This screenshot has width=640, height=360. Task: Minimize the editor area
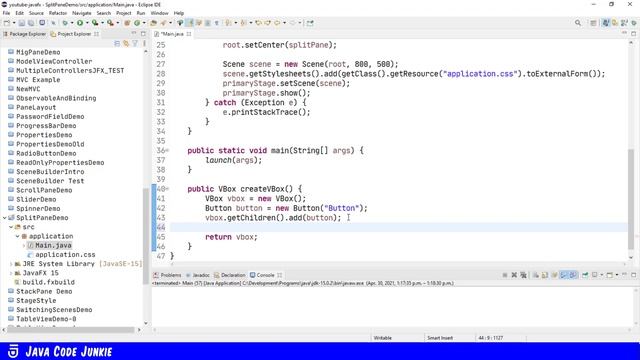click(624, 33)
